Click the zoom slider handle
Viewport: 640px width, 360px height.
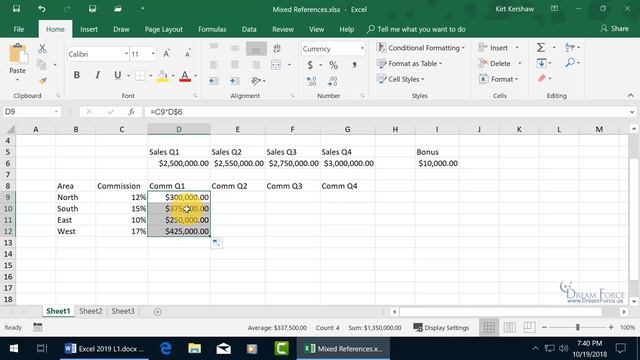coord(578,327)
